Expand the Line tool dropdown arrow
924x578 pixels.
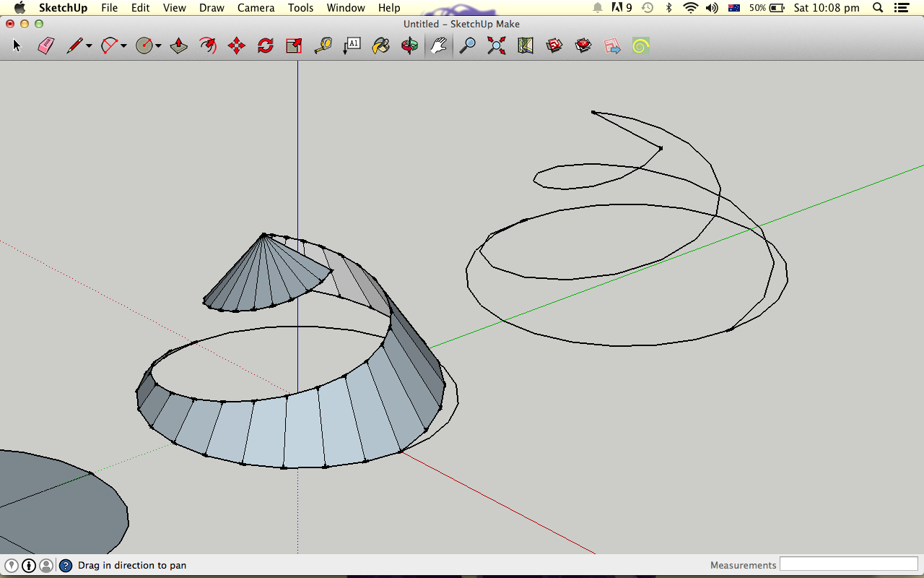click(89, 46)
